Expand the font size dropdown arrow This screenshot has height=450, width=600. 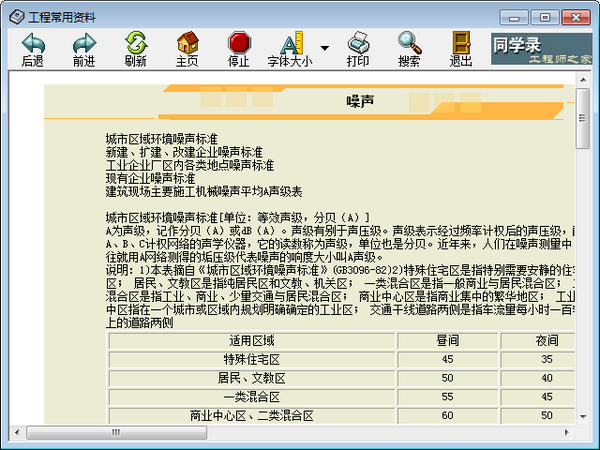[x=324, y=48]
